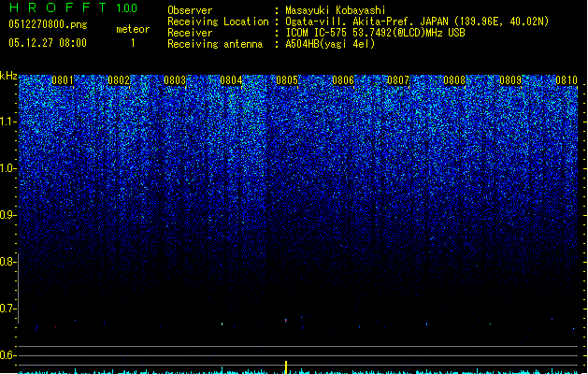Image resolution: width=588 pixels, height=374 pixels.
Task: Click the 'meteor' count label
Action: pyautogui.click(x=133, y=29)
